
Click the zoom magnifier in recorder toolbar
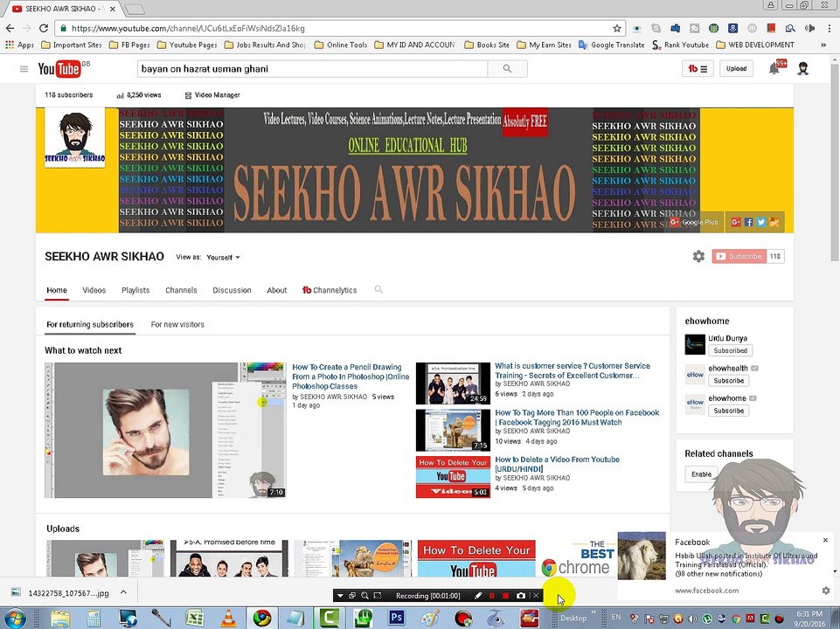pyautogui.click(x=364, y=595)
